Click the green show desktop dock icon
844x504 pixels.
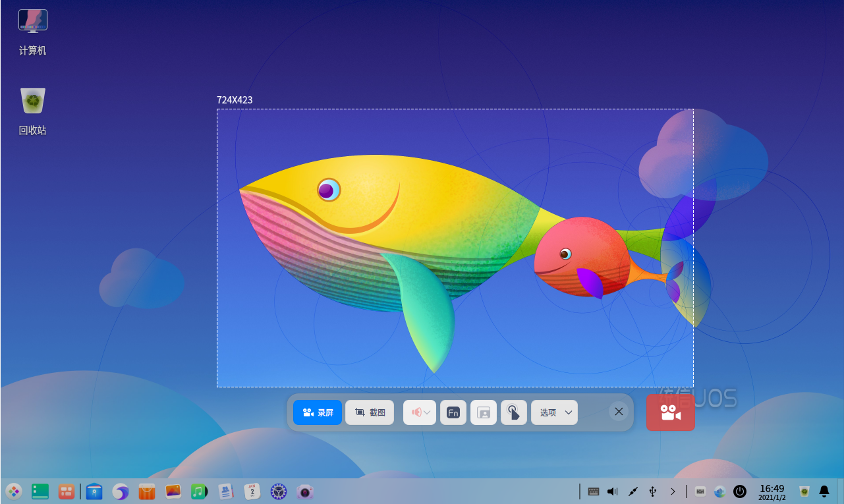pyautogui.click(x=40, y=491)
